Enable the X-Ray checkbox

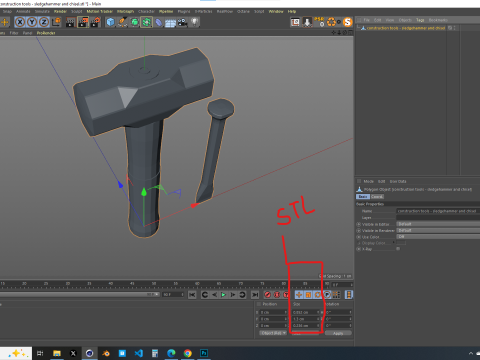click(x=398, y=249)
